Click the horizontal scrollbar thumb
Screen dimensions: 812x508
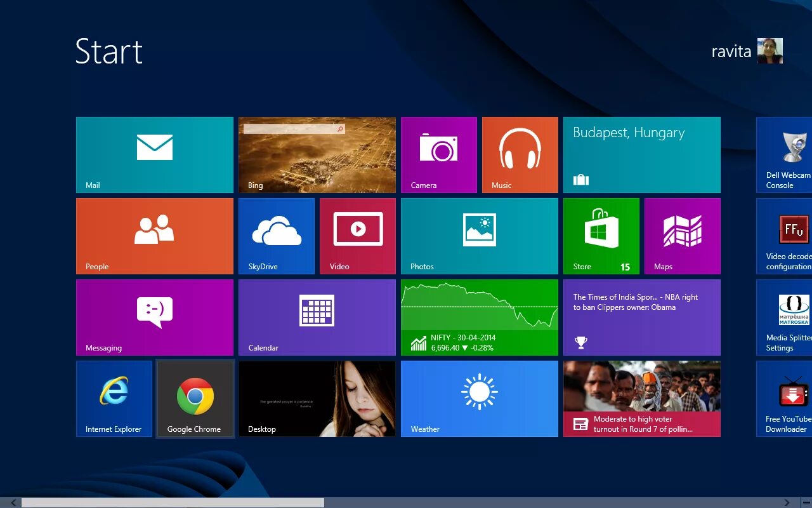coord(173,503)
